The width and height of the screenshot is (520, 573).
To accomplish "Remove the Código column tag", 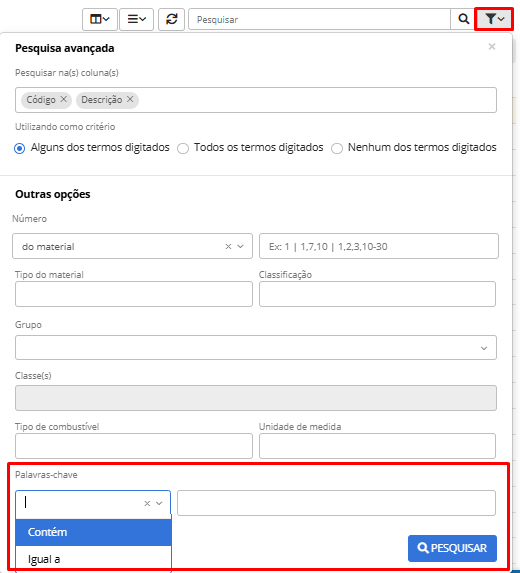I will pos(64,99).
